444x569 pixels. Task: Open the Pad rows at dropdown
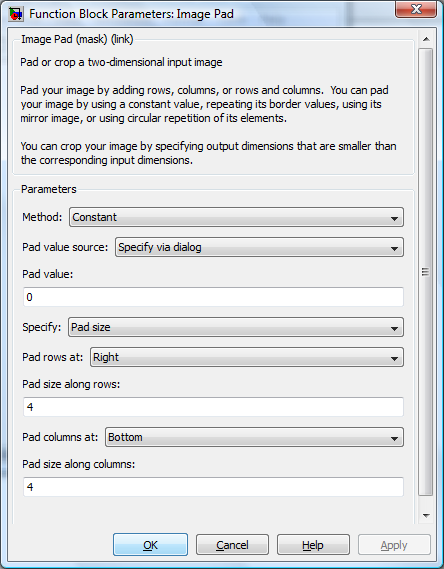pyautogui.click(x=247, y=357)
